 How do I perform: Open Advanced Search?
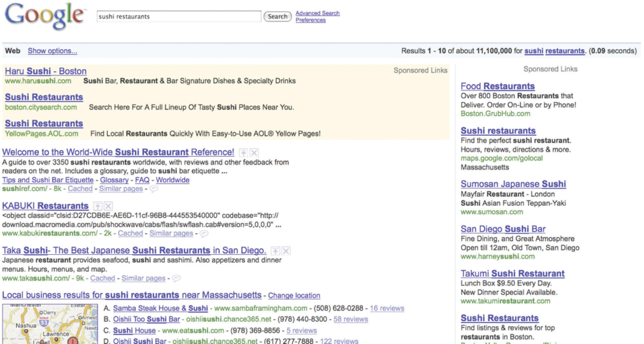click(x=318, y=13)
